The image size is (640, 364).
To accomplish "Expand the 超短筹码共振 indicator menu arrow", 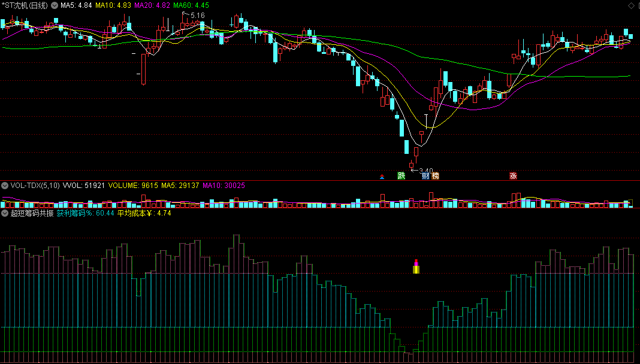I will click(x=5, y=213).
